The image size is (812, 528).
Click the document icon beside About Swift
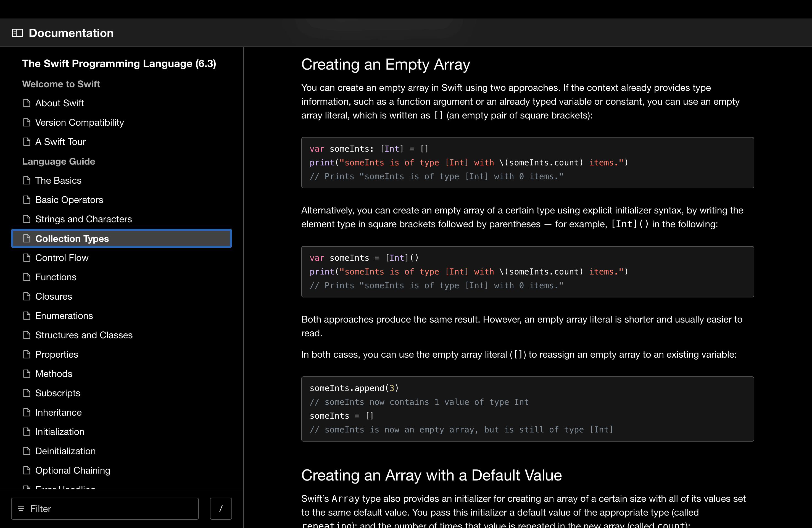point(27,103)
